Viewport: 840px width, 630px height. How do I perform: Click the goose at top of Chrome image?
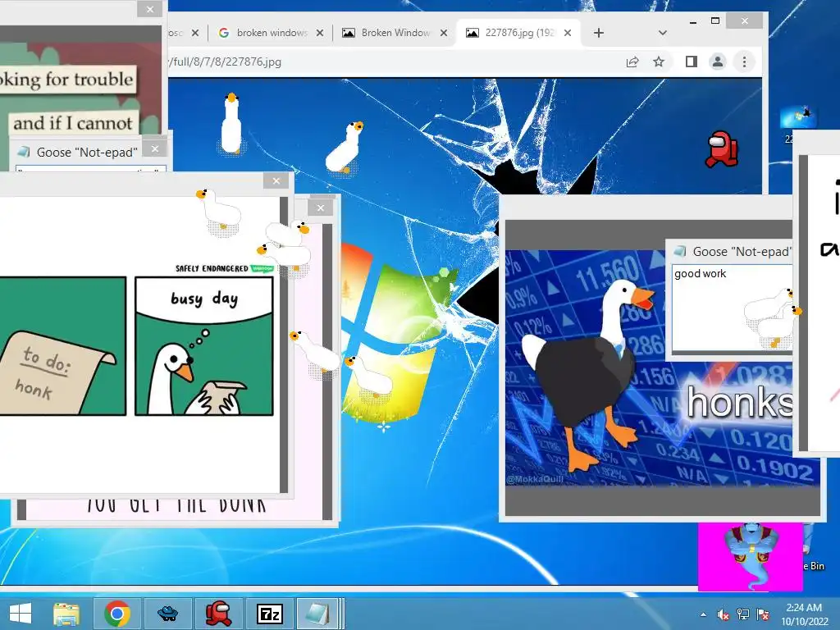coord(231,124)
